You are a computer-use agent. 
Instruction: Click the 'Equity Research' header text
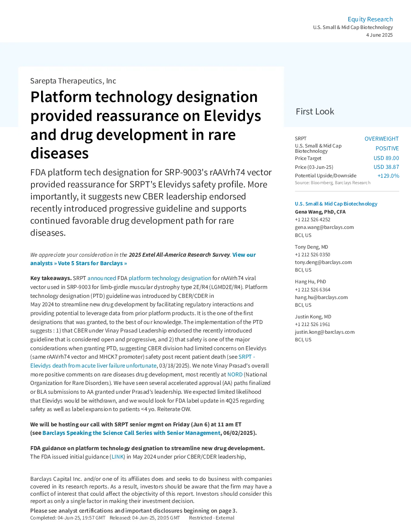point(370,19)
